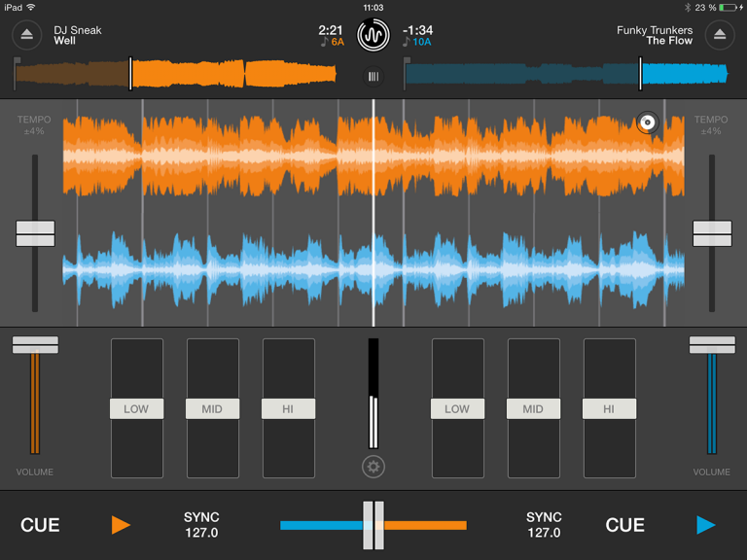
Task: Grab the right deck LOW EQ fader
Action: tap(457, 409)
